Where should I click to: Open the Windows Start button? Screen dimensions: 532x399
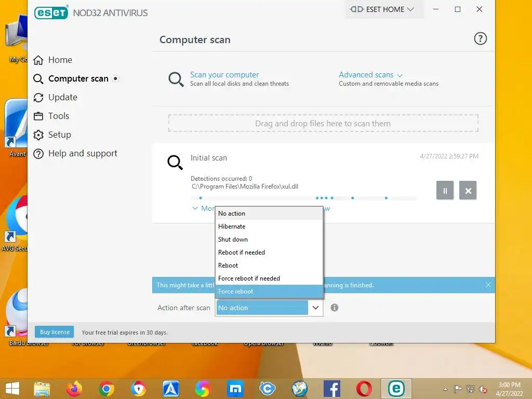pyautogui.click(x=12, y=389)
